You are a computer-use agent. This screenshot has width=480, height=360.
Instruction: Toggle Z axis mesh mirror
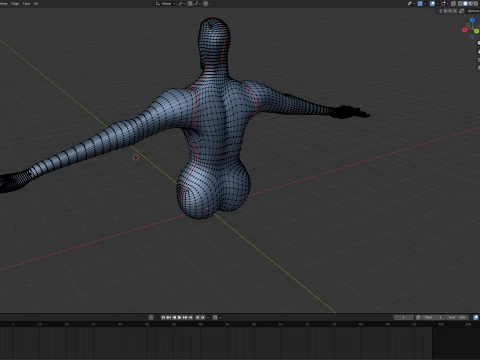tap(455, 11)
